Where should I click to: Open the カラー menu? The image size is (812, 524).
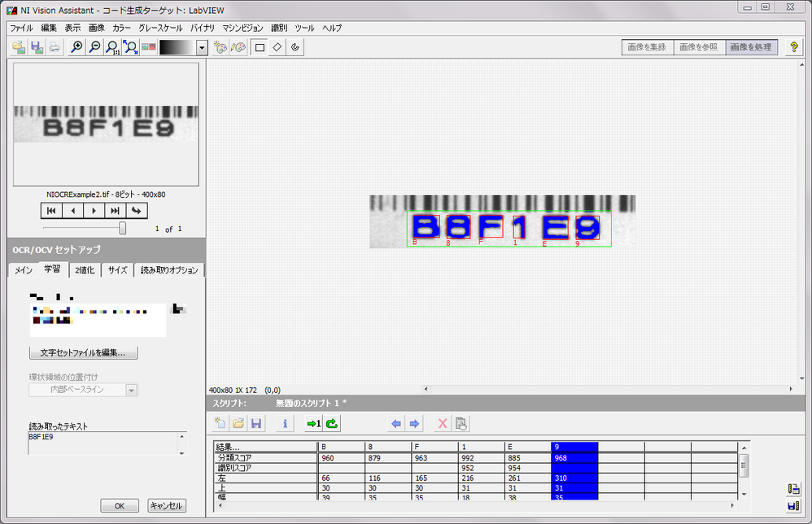(x=121, y=28)
